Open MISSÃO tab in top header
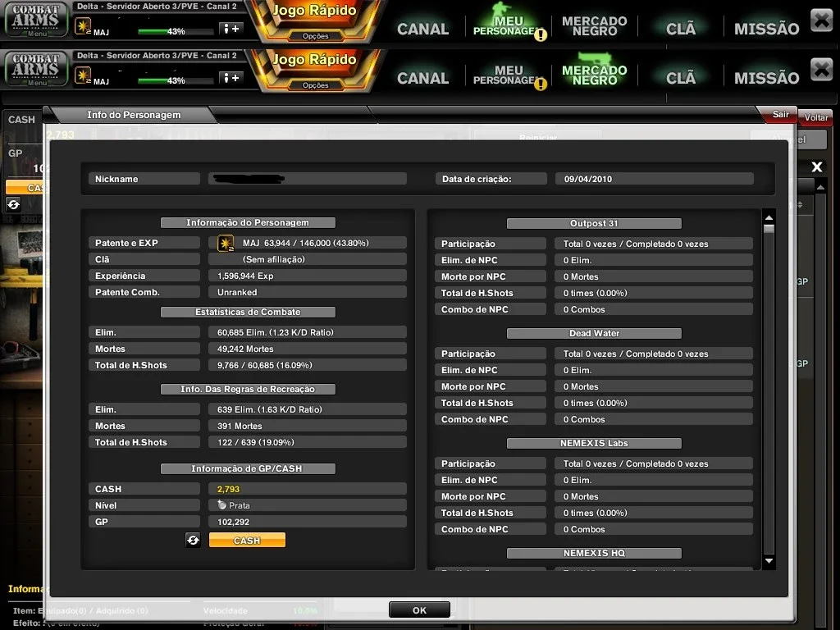This screenshot has height=630, width=840. [766, 29]
